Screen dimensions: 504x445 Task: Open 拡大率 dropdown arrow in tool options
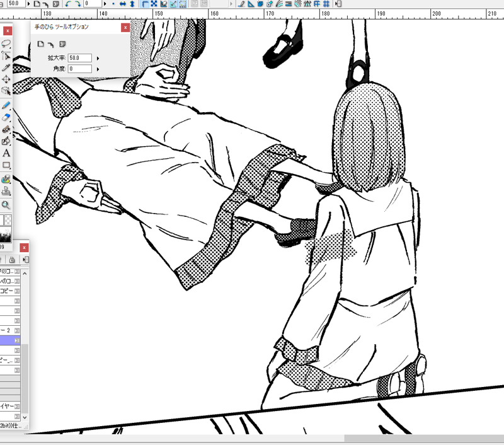(98, 58)
